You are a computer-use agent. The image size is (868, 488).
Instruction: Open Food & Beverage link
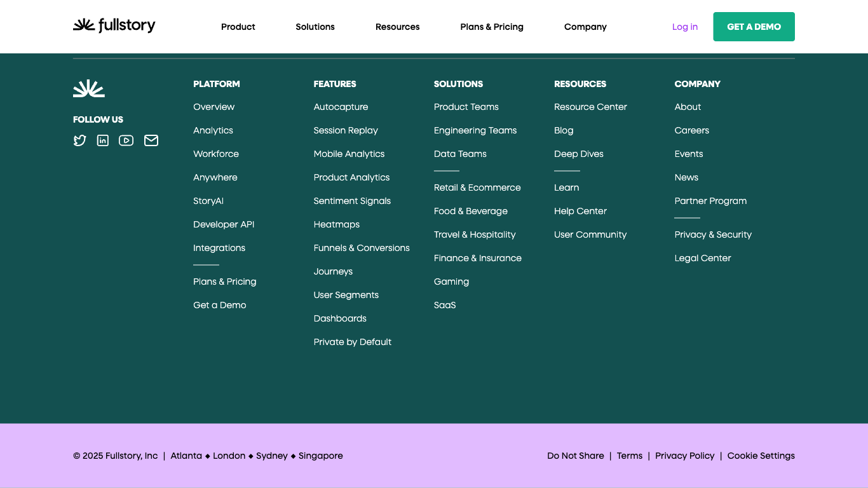coord(471,211)
